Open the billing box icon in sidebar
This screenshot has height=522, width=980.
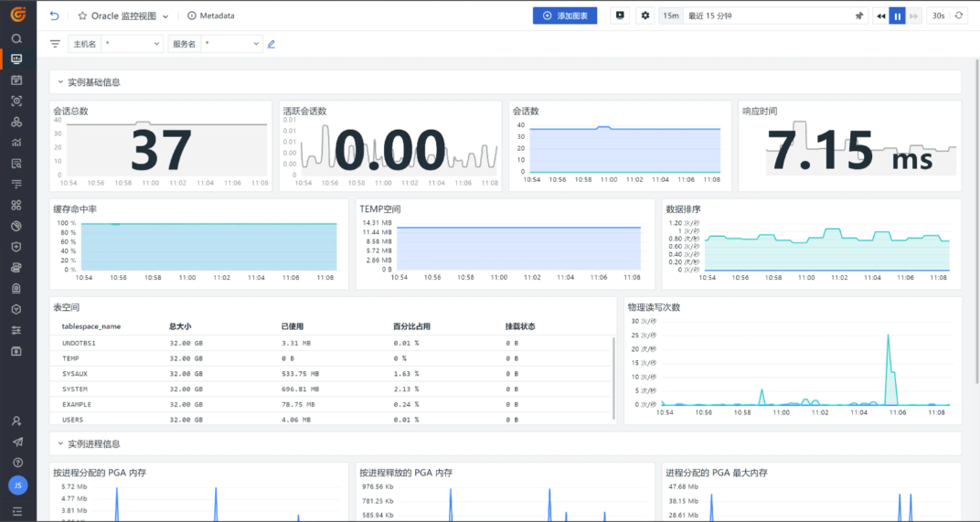tap(16, 351)
